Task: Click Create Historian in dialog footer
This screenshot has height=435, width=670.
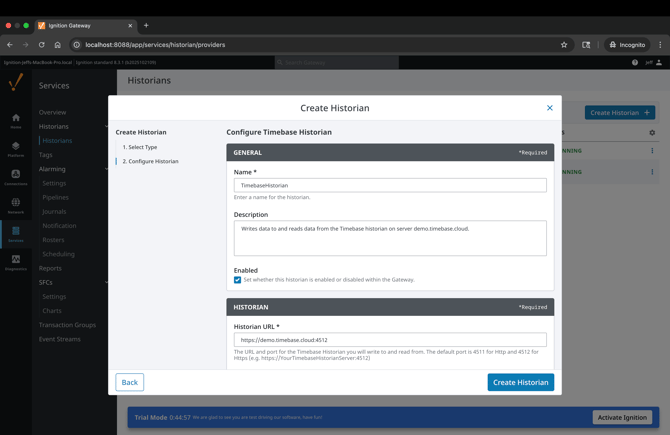Action: click(520, 382)
